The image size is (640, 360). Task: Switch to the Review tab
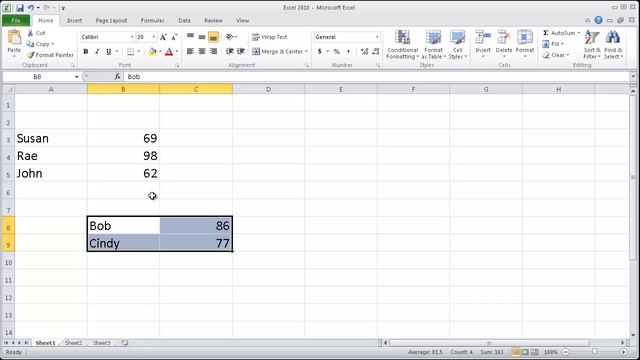tap(213, 20)
